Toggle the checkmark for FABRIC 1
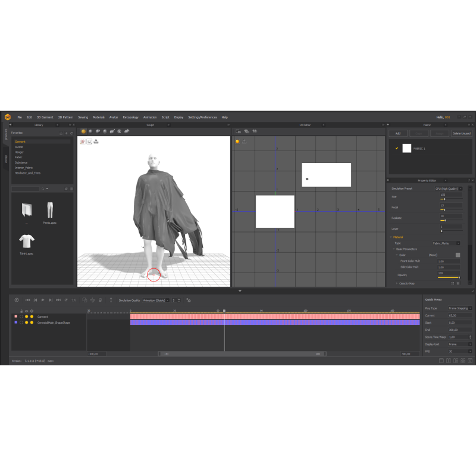This screenshot has height=476, width=476. (x=396, y=148)
